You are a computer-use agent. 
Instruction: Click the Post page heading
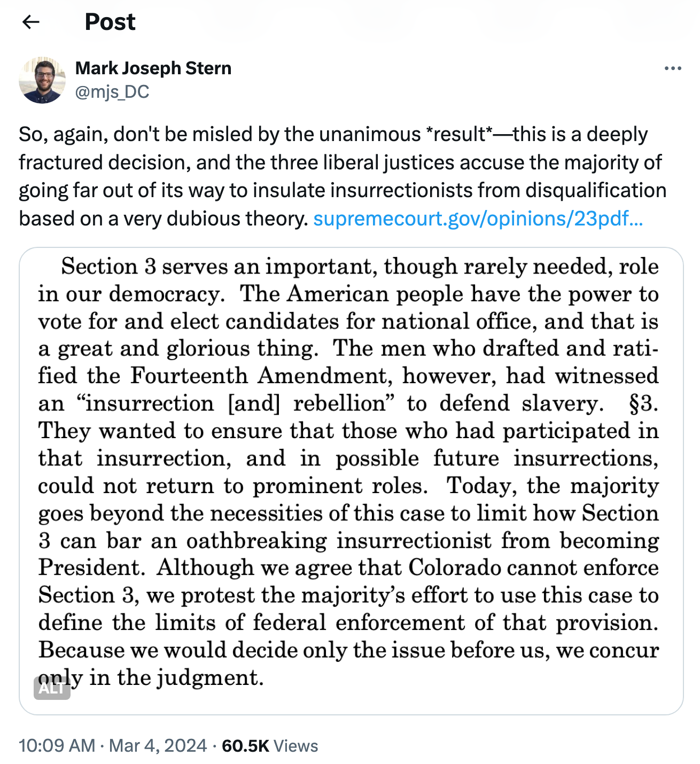click(x=110, y=22)
